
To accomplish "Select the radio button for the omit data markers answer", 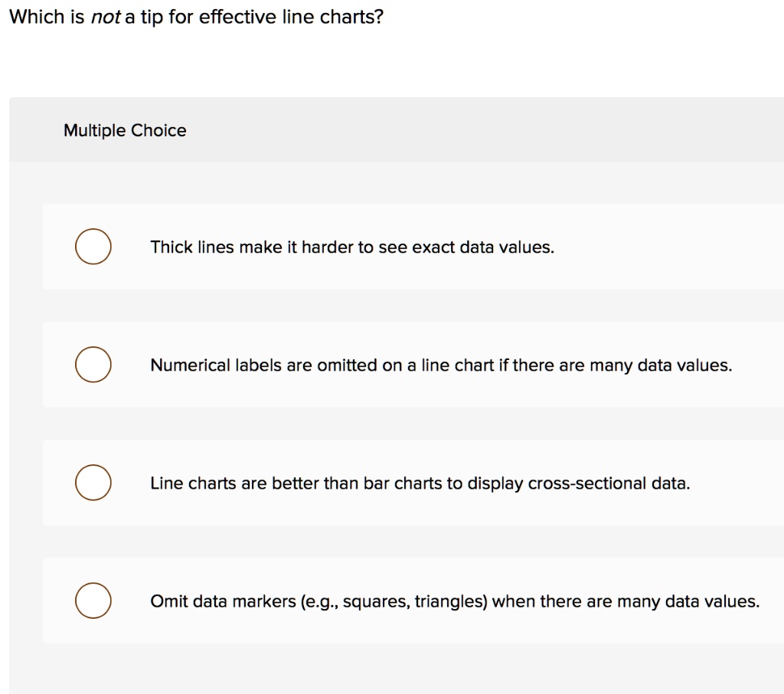I will [93, 601].
